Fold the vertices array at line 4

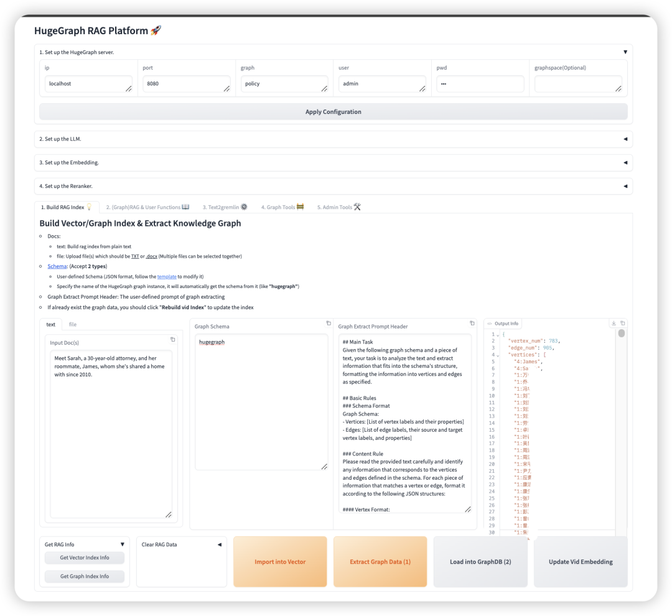click(x=498, y=355)
